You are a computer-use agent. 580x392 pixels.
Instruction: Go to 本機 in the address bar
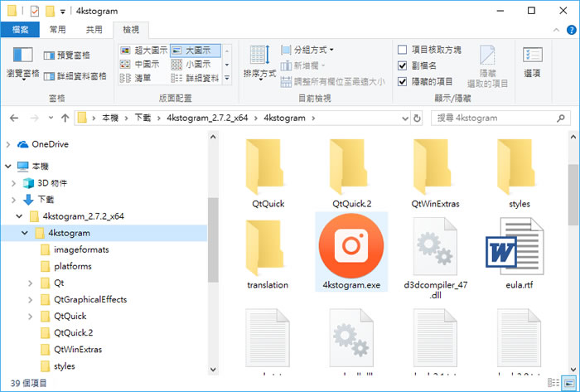(110, 119)
